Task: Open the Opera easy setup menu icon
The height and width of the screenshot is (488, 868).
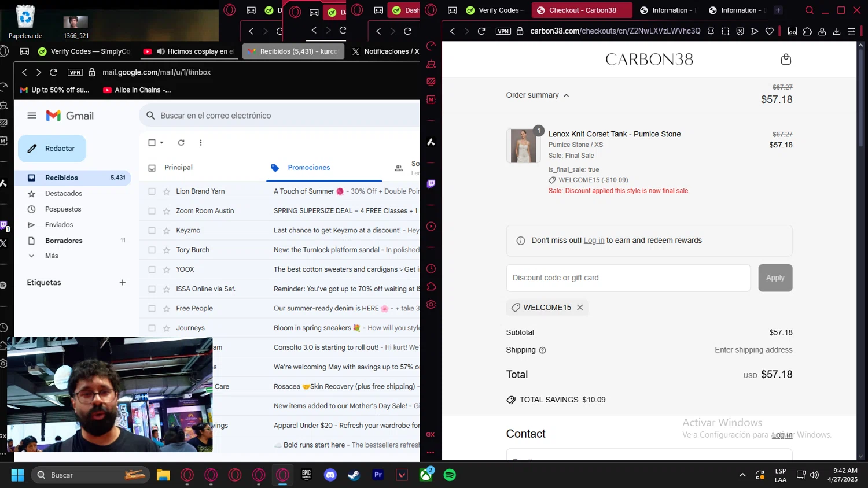Action: pos(851,31)
